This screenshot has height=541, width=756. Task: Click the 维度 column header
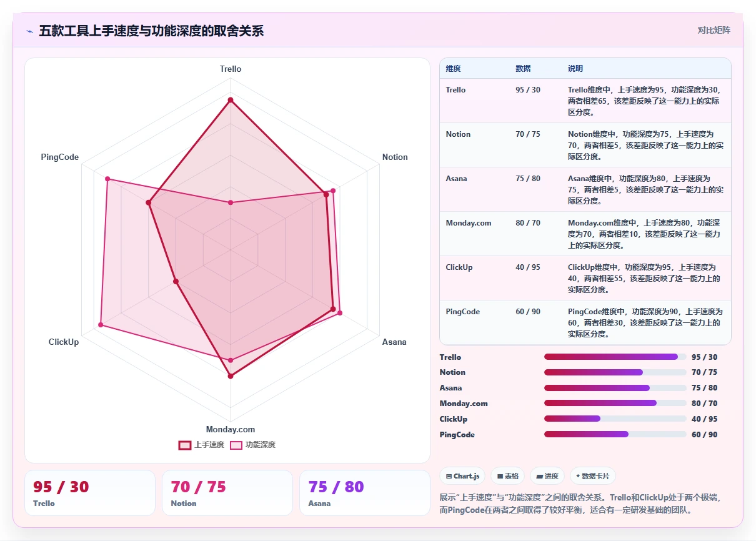pos(454,69)
